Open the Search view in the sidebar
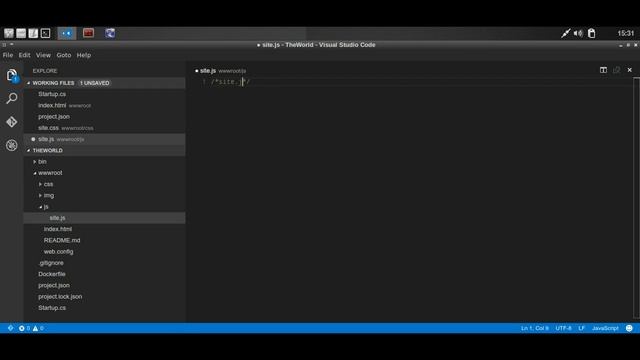 [x=12, y=98]
